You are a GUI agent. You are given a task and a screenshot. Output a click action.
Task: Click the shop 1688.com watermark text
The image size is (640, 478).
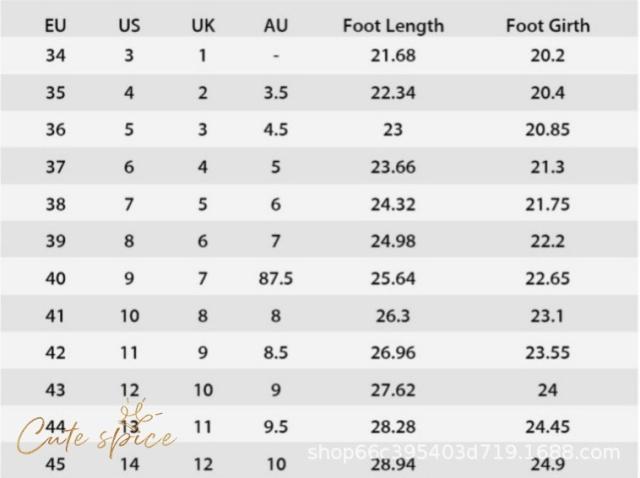[463, 453]
